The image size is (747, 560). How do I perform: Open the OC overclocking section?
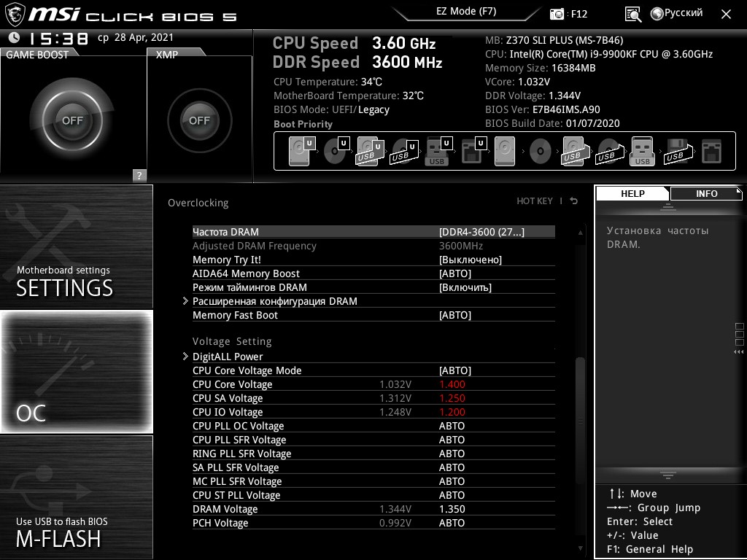[x=77, y=371]
